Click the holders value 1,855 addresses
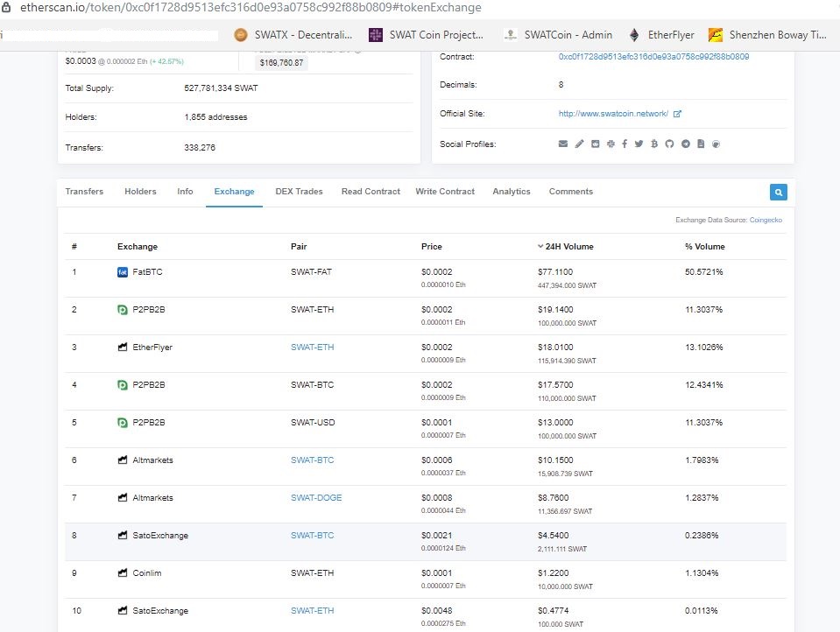Screen dimensions: 840x632 [x=215, y=116]
